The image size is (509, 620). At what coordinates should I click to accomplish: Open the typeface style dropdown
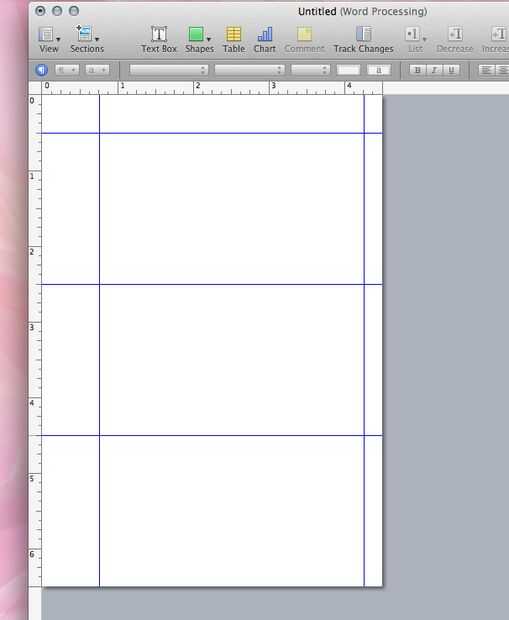[x=249, y=70]
